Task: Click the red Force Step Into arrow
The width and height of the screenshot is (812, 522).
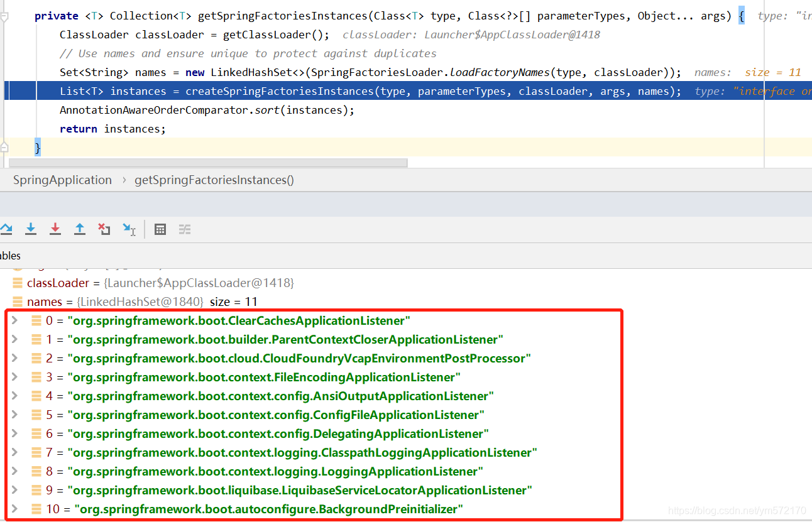Action: (x=55, y=229)
